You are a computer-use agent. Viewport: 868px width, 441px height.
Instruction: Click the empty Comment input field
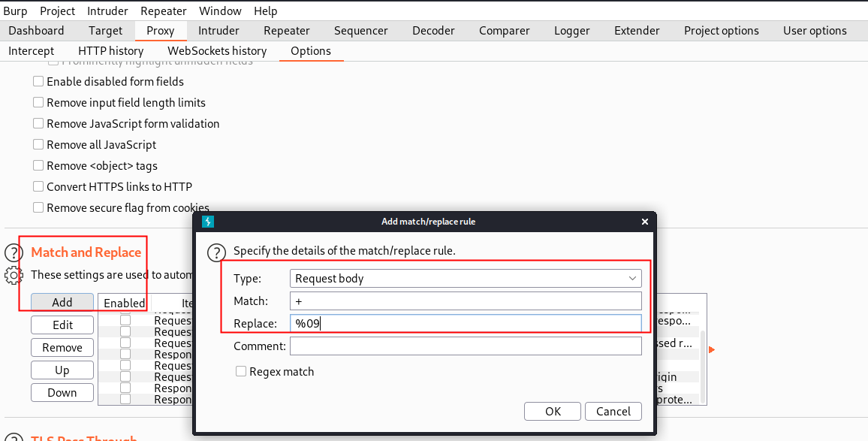466,346
